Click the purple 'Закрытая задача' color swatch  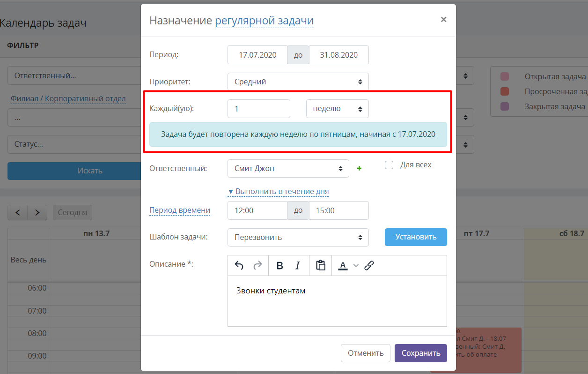[x=505, y=106]
